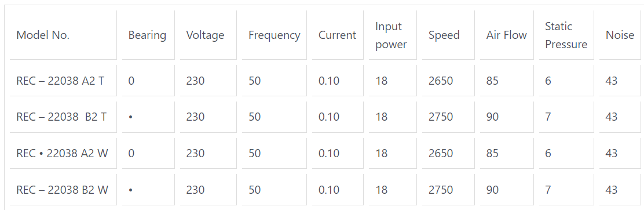Click the Frequency header cell
Viewport: 644px width, 210px height.
pos(275,35)
